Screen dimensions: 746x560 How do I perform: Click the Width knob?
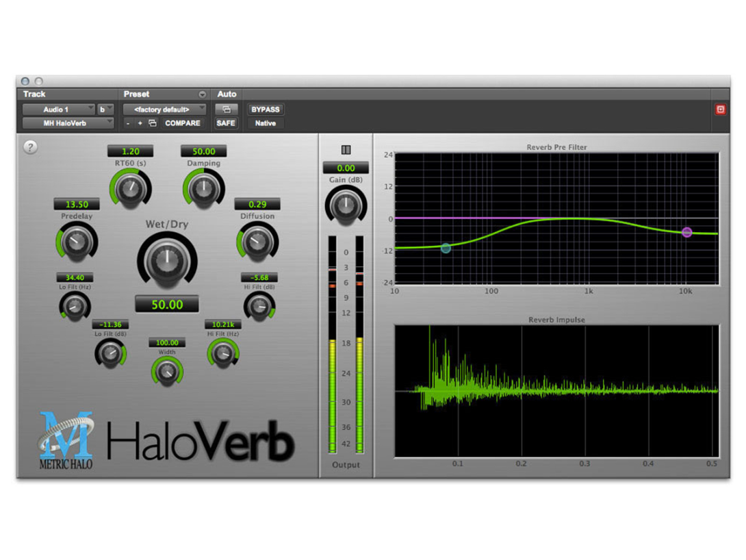pyautogui.click(x=167, y=371)
